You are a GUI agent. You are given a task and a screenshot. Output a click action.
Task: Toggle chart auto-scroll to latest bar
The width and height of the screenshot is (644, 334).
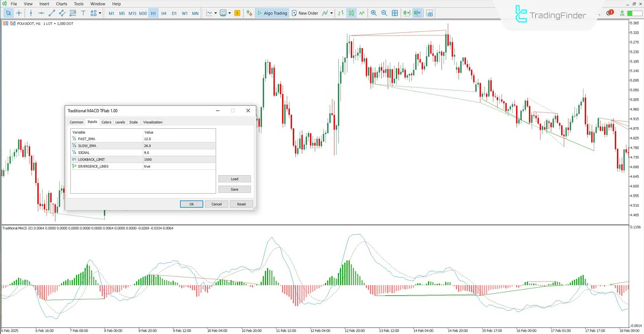(x=406, y=13)
